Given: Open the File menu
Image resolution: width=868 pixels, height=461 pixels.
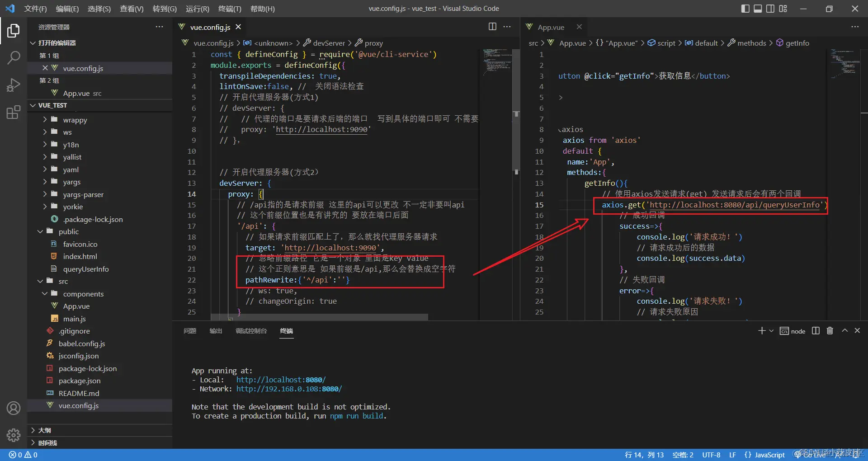Looking at the screenshot, I should click(x=35, y=9).
